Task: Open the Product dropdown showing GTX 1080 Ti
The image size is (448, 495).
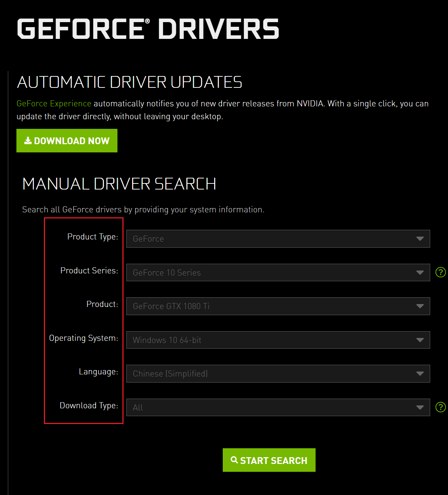Action: [278, 306]
